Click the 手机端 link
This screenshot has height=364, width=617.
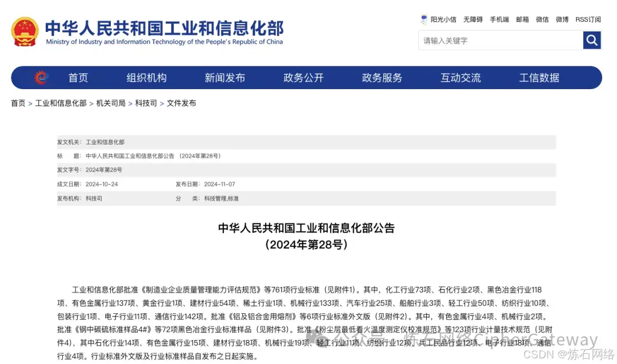pyautogui.click(x=499, y=19)
